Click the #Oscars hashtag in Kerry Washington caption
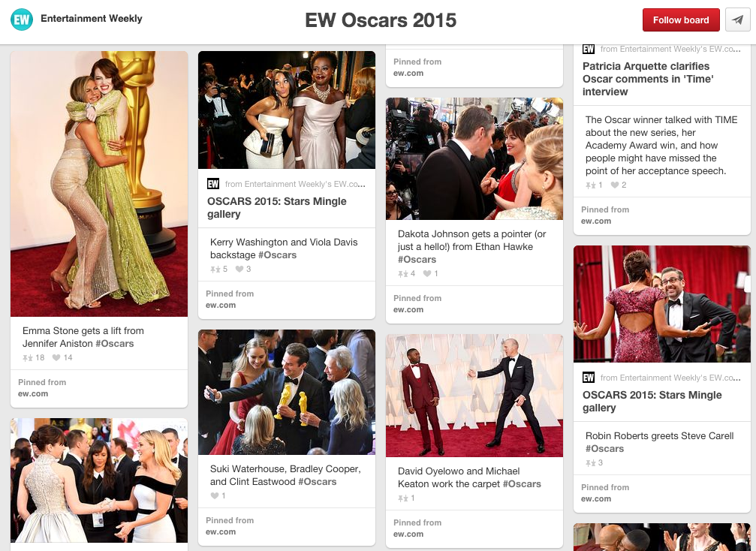The height and width of the screenshot is (551, 756). (x=277, y=255)
